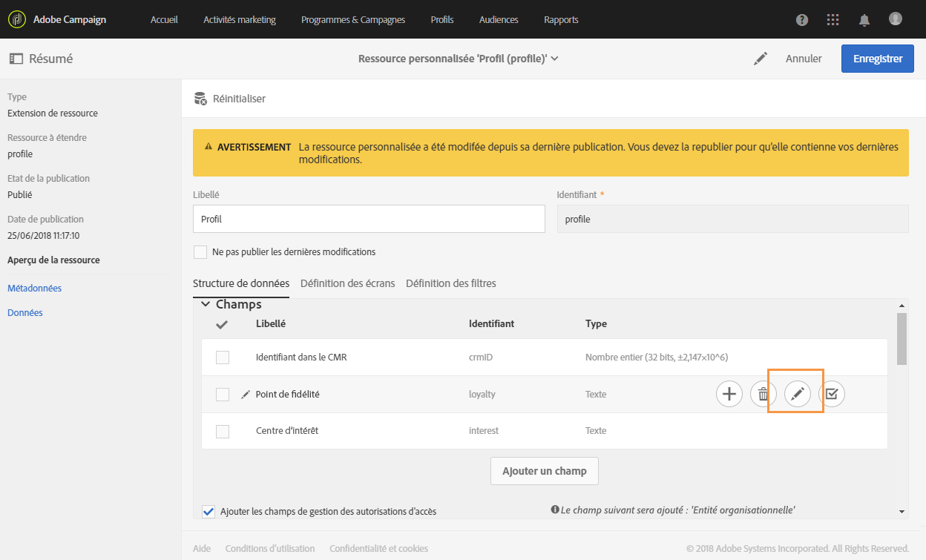Click the Réinitialiser database icon

tap(200, 99)
